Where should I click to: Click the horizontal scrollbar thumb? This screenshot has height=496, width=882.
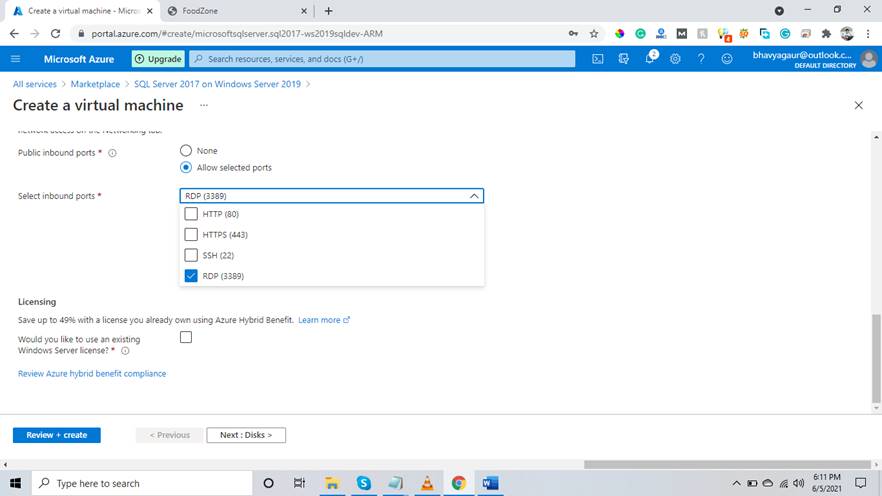coord(727,465)
